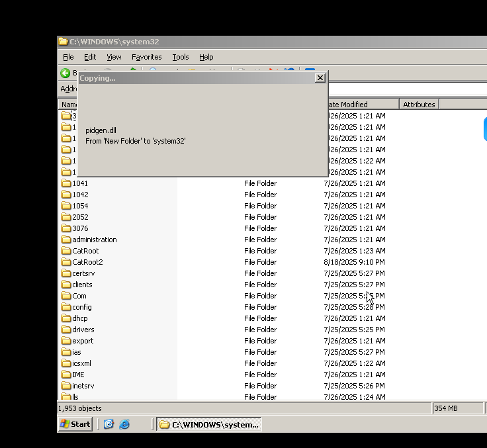The height and width of the screenshot is (448, 487).
Task: Select the 2052 folder name
Action: pos(80,217)
